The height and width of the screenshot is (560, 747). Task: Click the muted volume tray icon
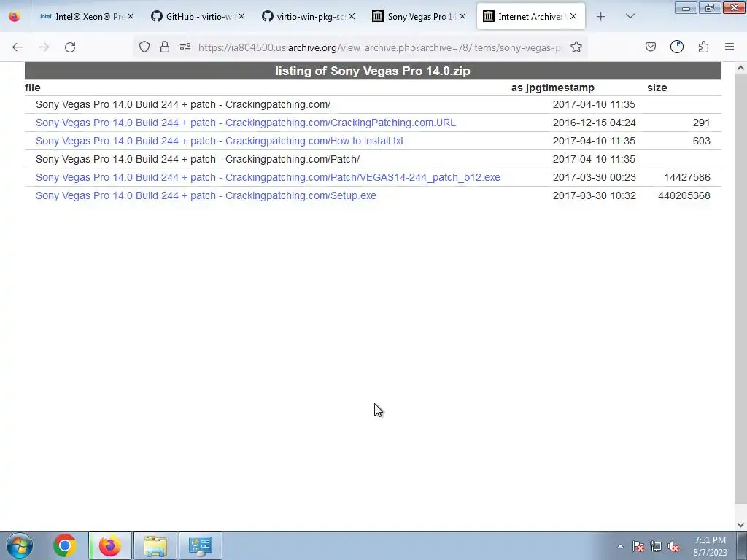[673, 547]
